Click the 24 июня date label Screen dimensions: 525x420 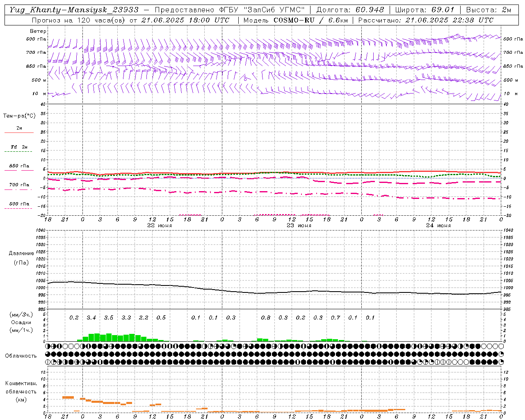tap(438, 226)
